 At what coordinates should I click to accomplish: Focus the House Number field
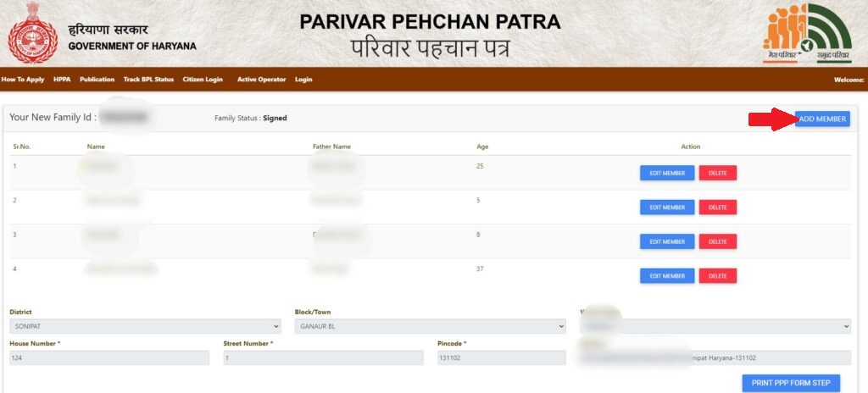pyautogui.click(x=109, y=358)
